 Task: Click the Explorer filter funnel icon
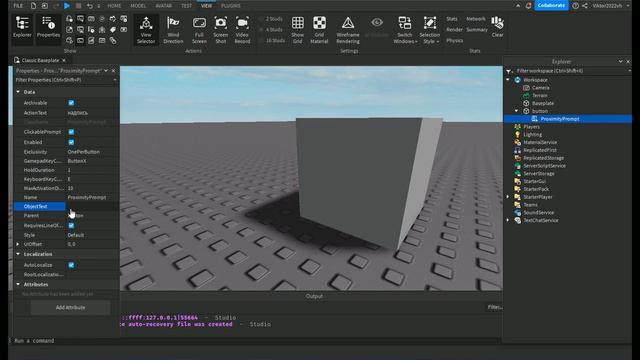click(x=509, y=71)
